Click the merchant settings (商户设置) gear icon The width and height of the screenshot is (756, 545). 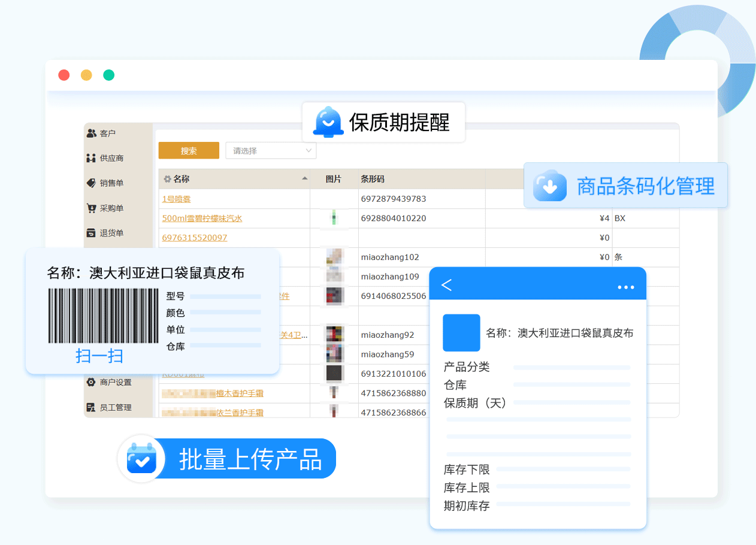(91, 382)
